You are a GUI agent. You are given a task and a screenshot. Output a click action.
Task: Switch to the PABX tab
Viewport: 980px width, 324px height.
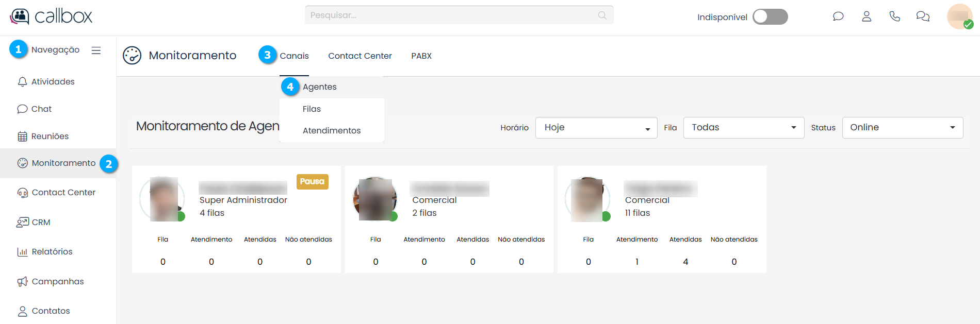point(421,56)
